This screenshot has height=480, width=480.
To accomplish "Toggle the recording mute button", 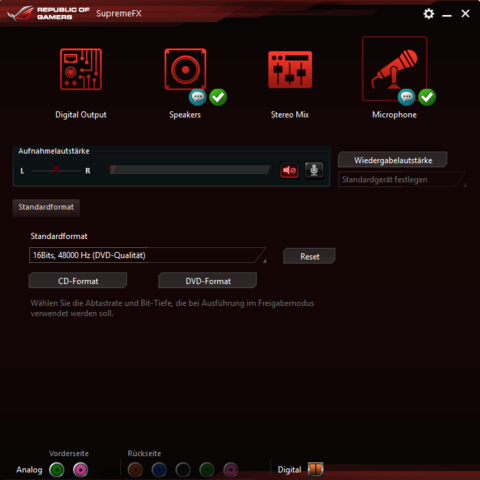I will click(289, 170).
